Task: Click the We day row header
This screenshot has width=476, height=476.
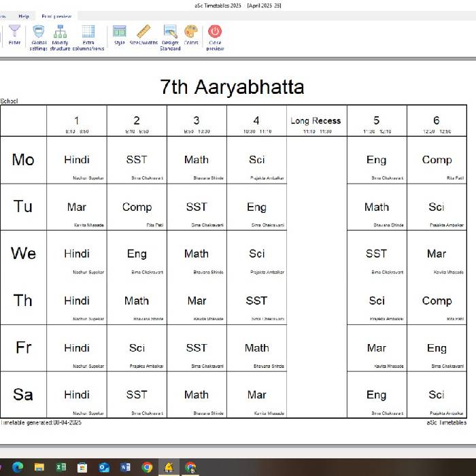Action: pyautogui.click(x=23, y=254)
